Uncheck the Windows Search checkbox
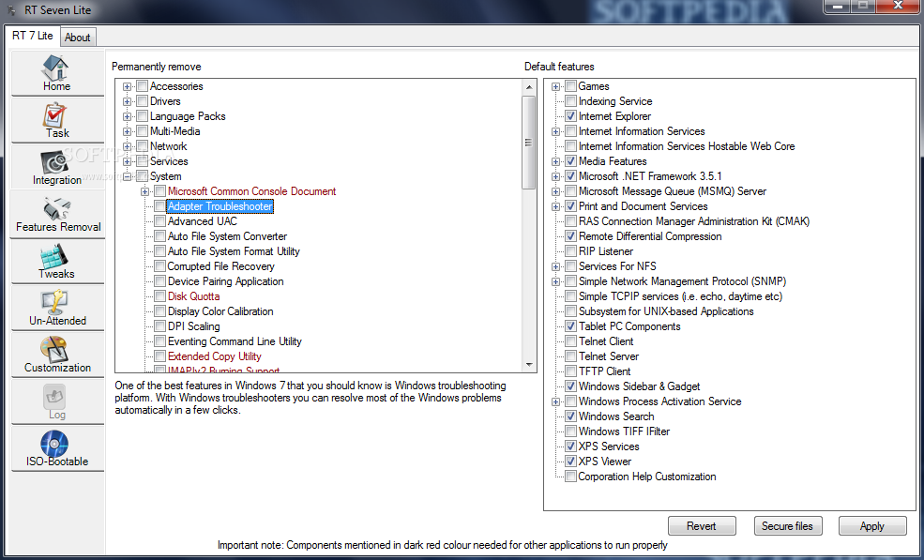This screenshot has height=560, width=924. click(x=570, y=416)
